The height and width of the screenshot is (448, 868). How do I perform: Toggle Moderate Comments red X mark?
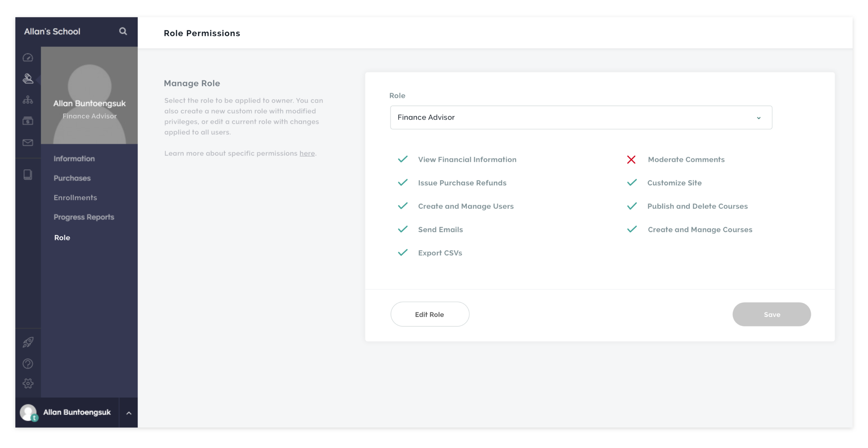pyautogui.click(x=631, y=160)
